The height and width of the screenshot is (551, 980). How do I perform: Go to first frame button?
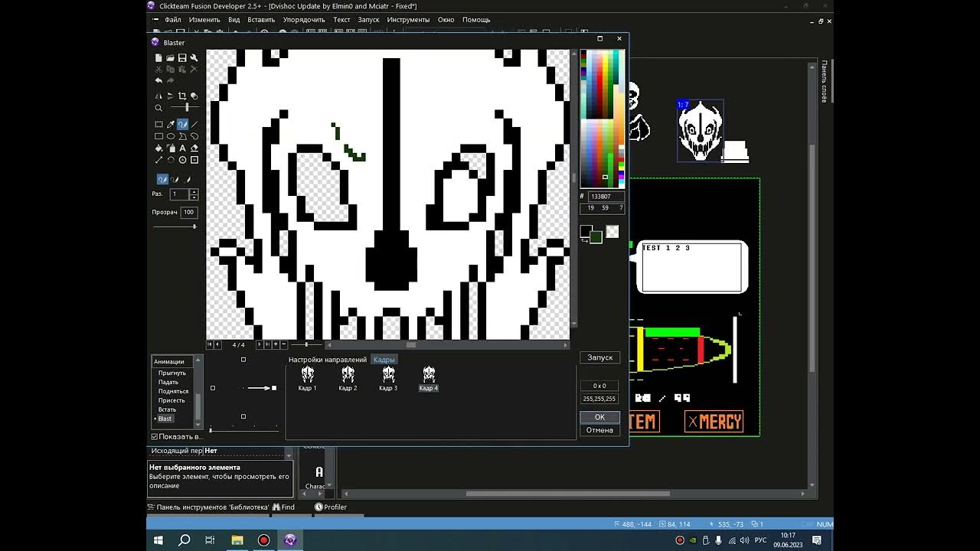point(211,345)
